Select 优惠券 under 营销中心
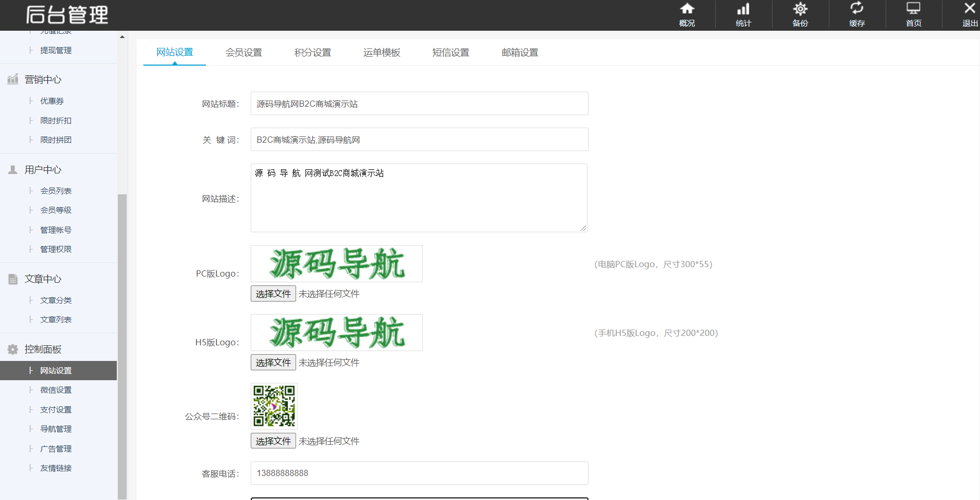980x500 pixels. (52, 101)
